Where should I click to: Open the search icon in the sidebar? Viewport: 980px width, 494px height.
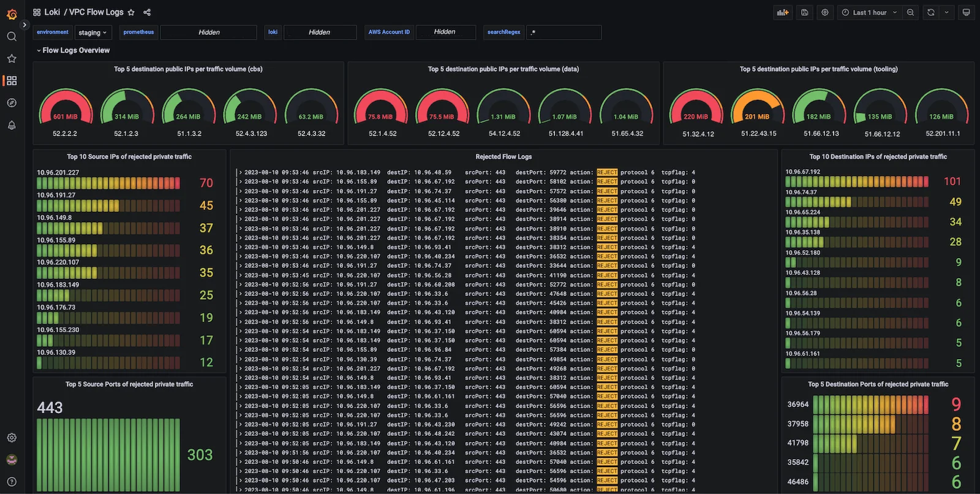(x=12, y=37)
